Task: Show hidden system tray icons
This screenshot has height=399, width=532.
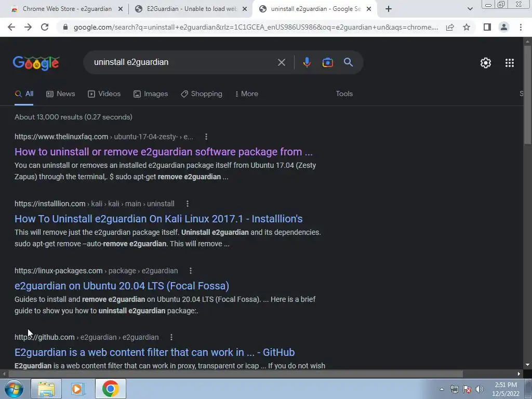Action: 442,389
